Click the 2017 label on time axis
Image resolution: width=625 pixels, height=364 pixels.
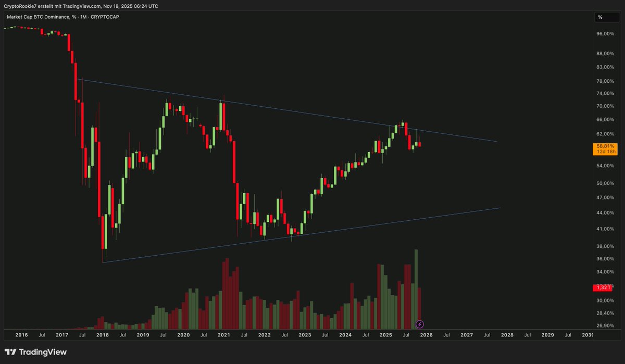tap(62, 336)
